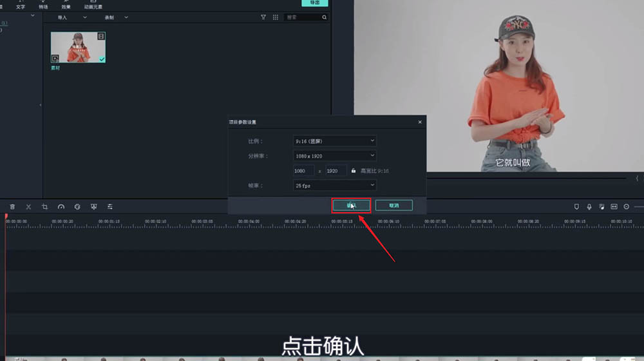Click the 取消 cancel button
The width and height of the screenshot is (644, 361).
click(x=394, y=205)
